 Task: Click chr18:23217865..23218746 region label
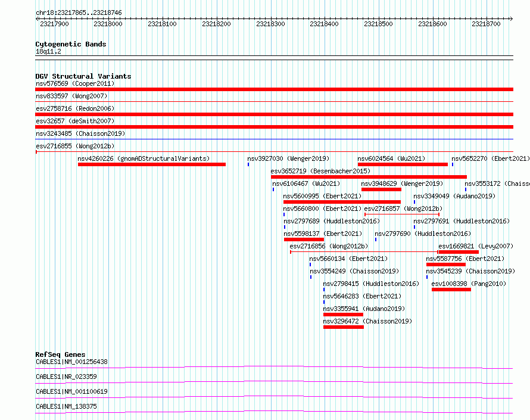point(79,13)
